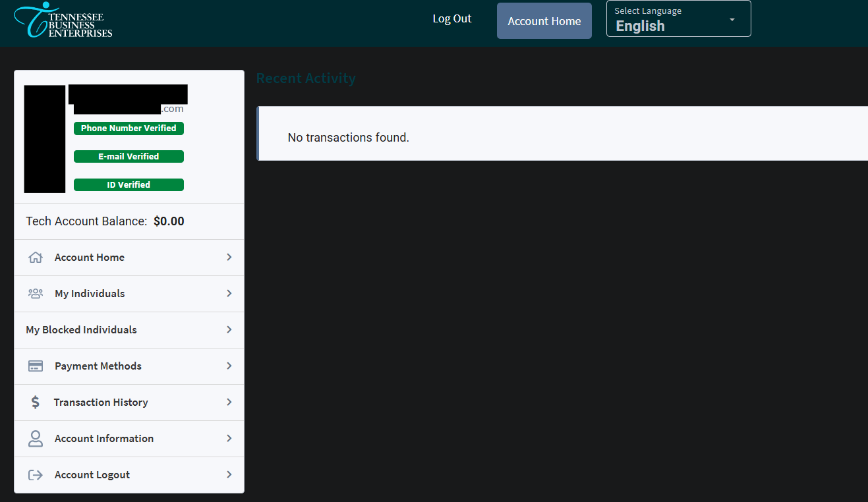868x502 pixels.
Task: Open Transaction History from the sidebar
Action: point(101,402)
